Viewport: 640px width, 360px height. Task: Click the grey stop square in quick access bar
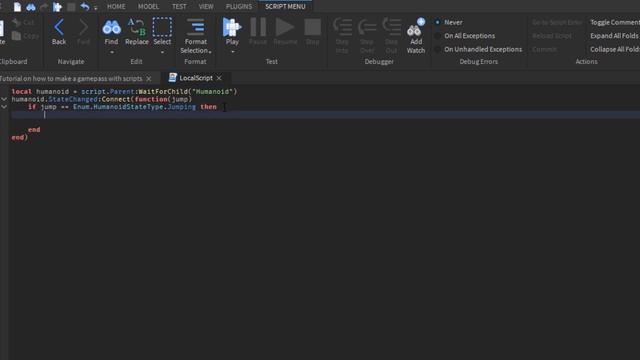pos(71,7)
